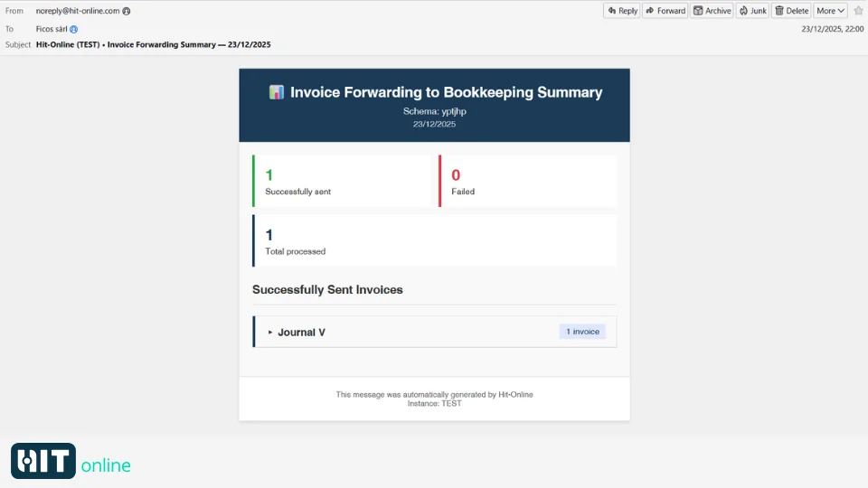Screen dimensions: 868x488
Task: Click the sender contact icon beside noreply@hit-online.com
Action: point(127,11)
